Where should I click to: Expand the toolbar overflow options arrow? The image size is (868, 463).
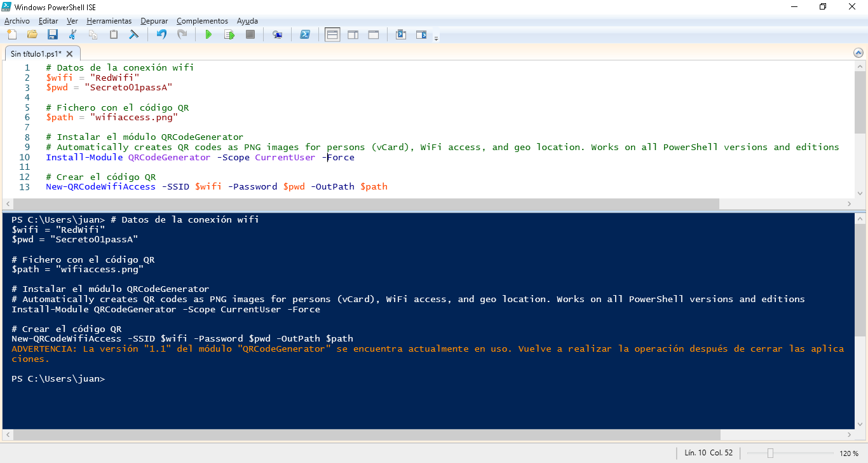click(x=436, y=39)
